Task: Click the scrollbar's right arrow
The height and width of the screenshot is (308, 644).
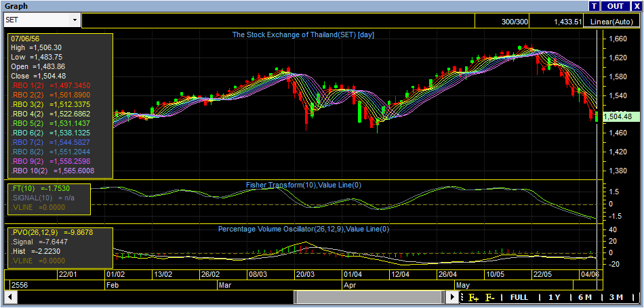Action: click(452, 296)
